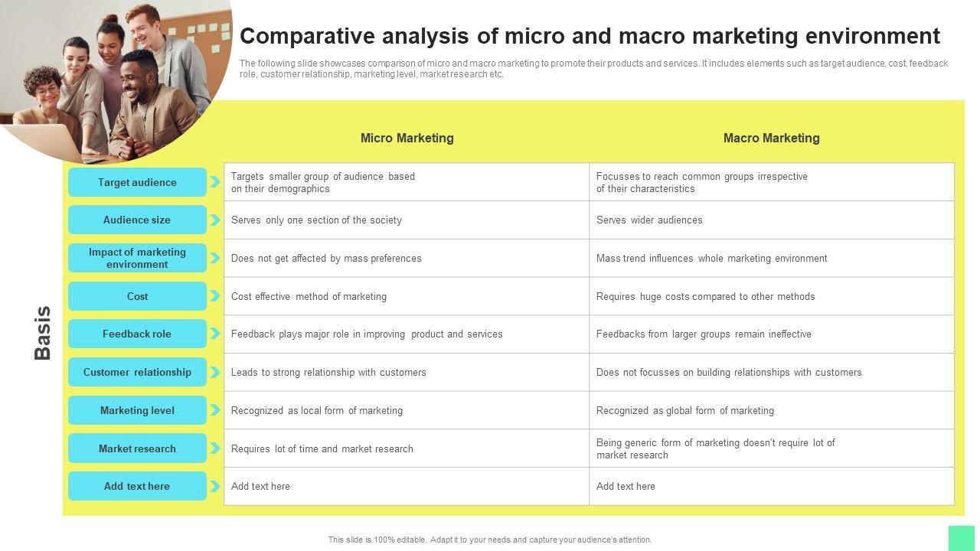Click the macro 'Add text here' table cell
The height and width of the screenshot is (551, 980).
771,487
